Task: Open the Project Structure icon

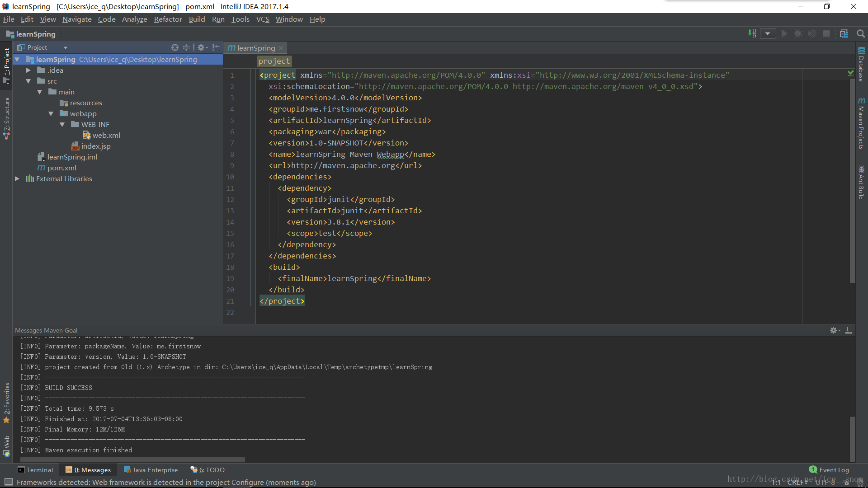Action: click(x=844, y=33)
